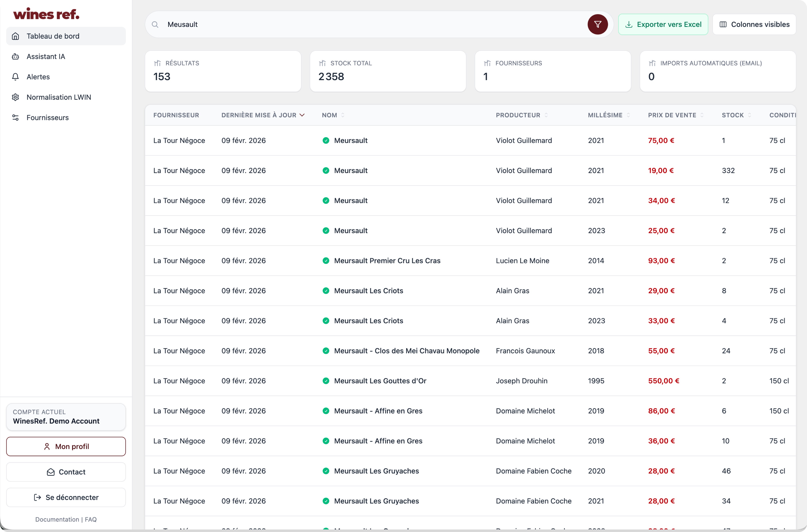The image size is (807, 532).
Task: Sort by Dernière mise à jour chevron
Action: 302,115
